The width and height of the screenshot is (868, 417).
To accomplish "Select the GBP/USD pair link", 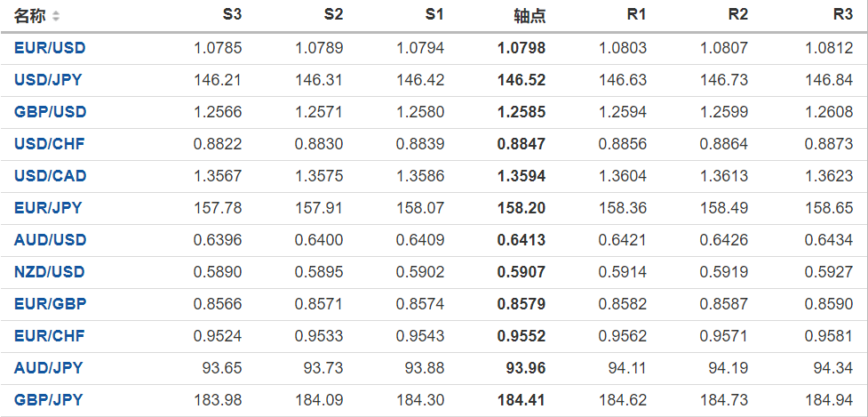I will coord(50,112).
